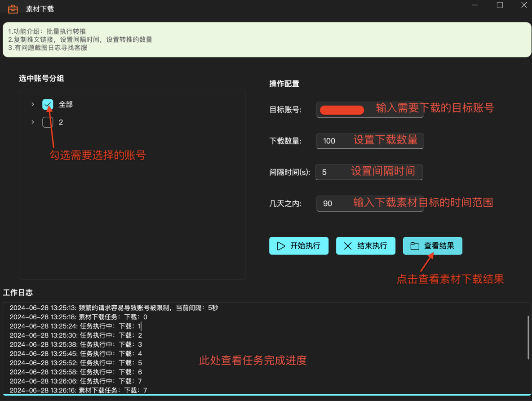Uncheck the 全部 account group checkbox
Viewport: 532px width, 401px height.
click(x=48, y=104)
